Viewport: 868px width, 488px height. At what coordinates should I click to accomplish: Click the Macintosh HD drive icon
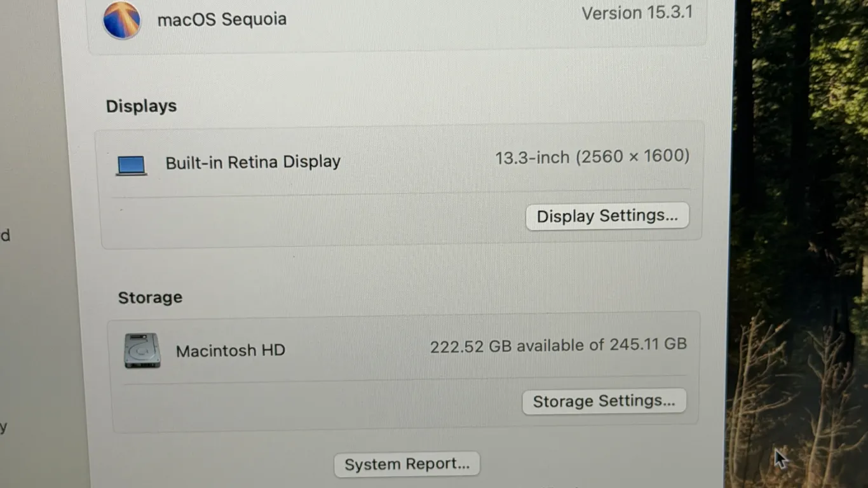point(142,351)
